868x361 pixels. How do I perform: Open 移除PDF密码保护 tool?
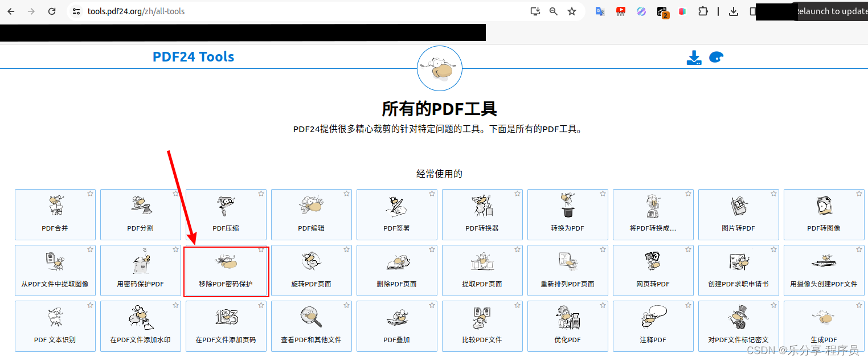pyautogui.click(x=226, y=270)
